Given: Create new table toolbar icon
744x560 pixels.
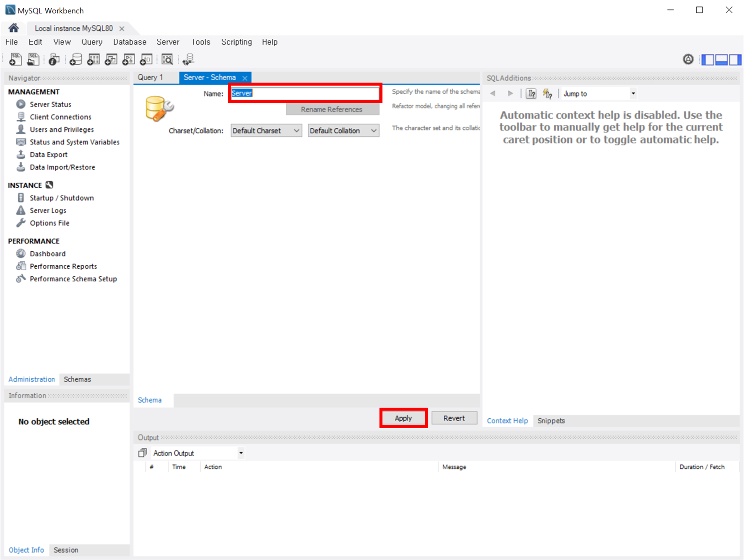Looking at the screenshot, I should 94,60.
